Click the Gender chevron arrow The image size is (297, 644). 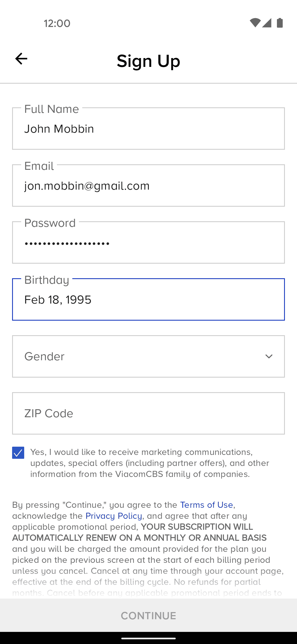(269, 356)
